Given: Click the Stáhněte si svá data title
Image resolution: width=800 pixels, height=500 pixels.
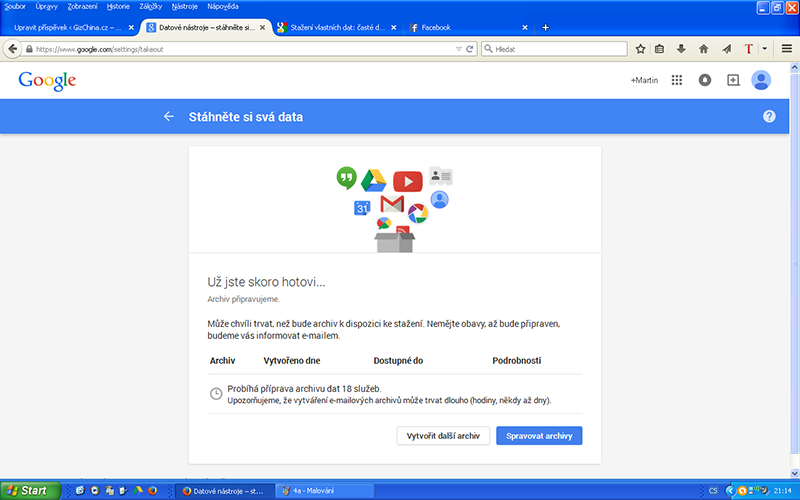Looking at the screenshot, I should [x=246, y=117].
